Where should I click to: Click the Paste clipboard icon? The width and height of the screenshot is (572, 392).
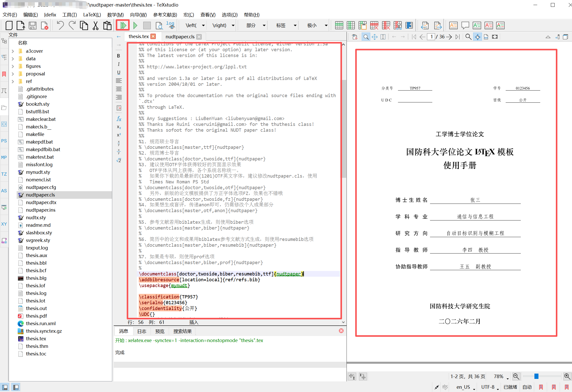(x=107, y=25)
